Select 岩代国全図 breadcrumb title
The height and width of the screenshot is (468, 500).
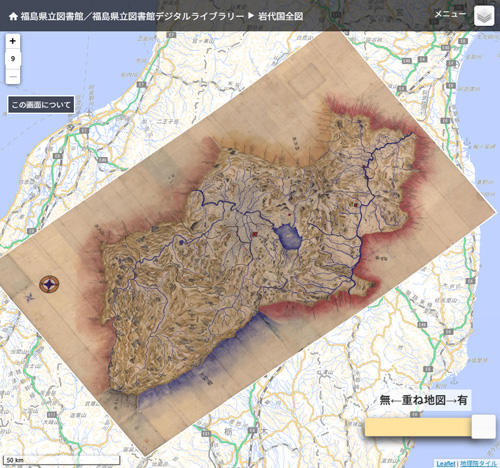280,16
